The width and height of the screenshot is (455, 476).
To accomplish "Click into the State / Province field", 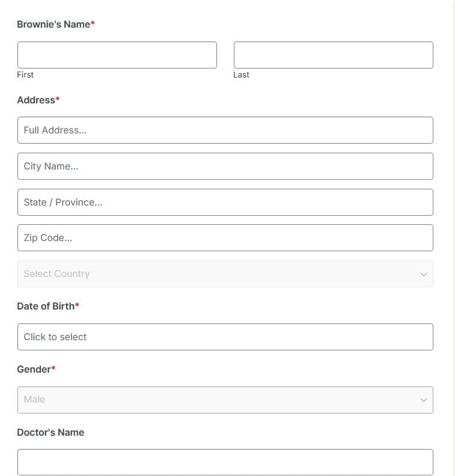I will [x=225, y=202].
